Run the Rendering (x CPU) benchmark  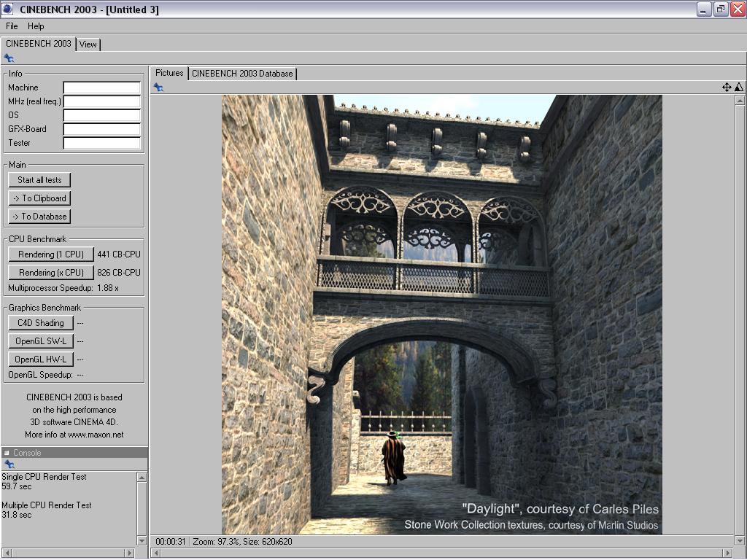(x=51, y=273)
